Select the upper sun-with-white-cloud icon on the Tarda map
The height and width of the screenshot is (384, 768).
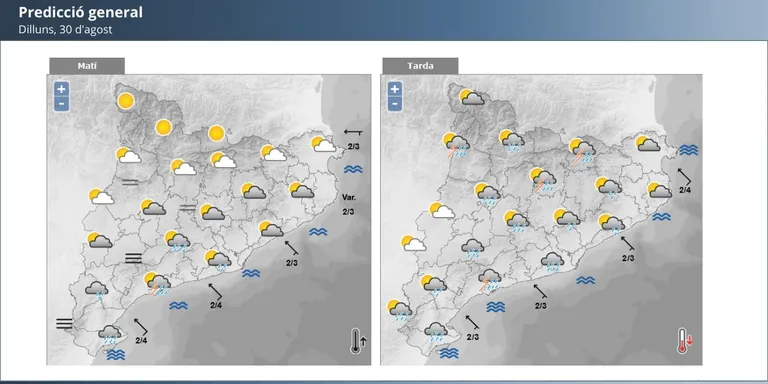coord(442,211)
